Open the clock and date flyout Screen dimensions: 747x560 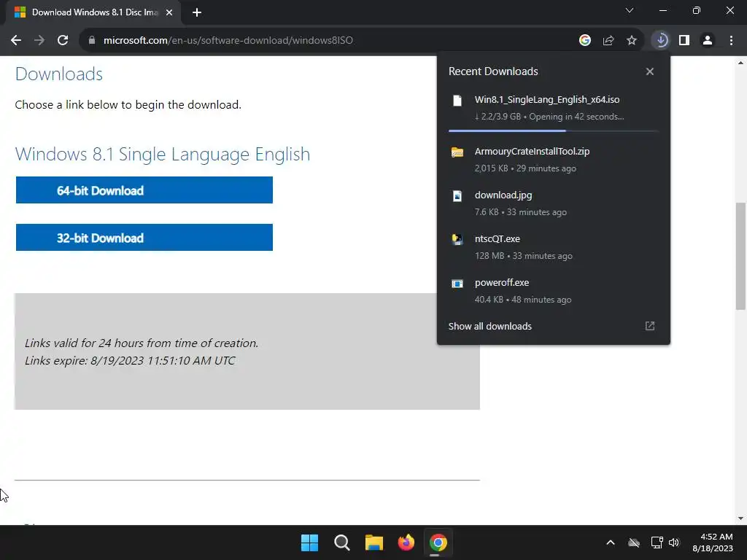tap(713, 542)
